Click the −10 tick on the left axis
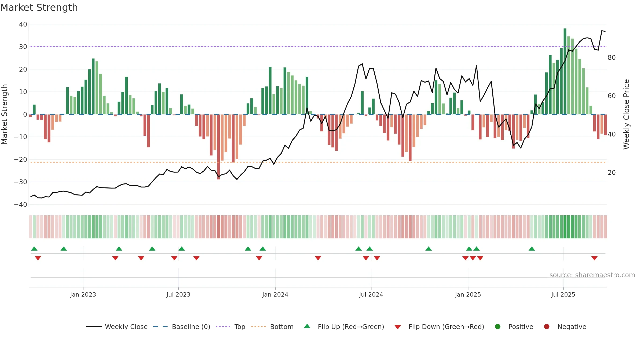 21,137
